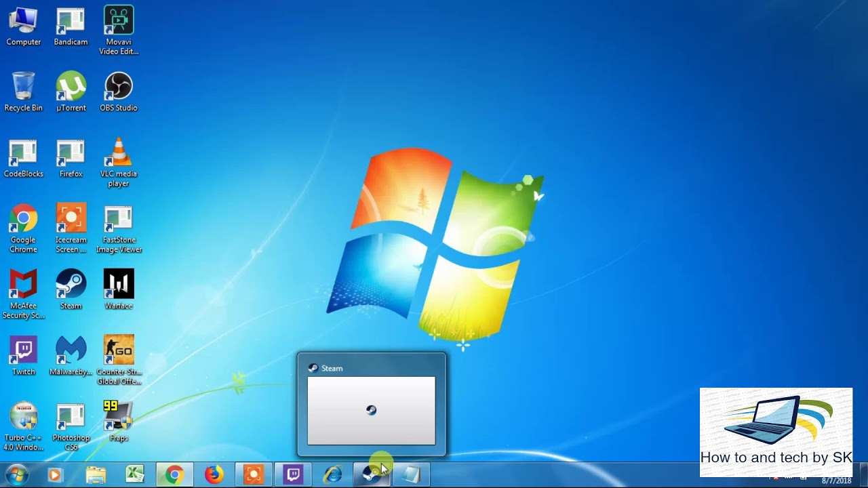868x488 pixels.
Task: Select the Steam desktop shortcut
Action: coord(71,290)
